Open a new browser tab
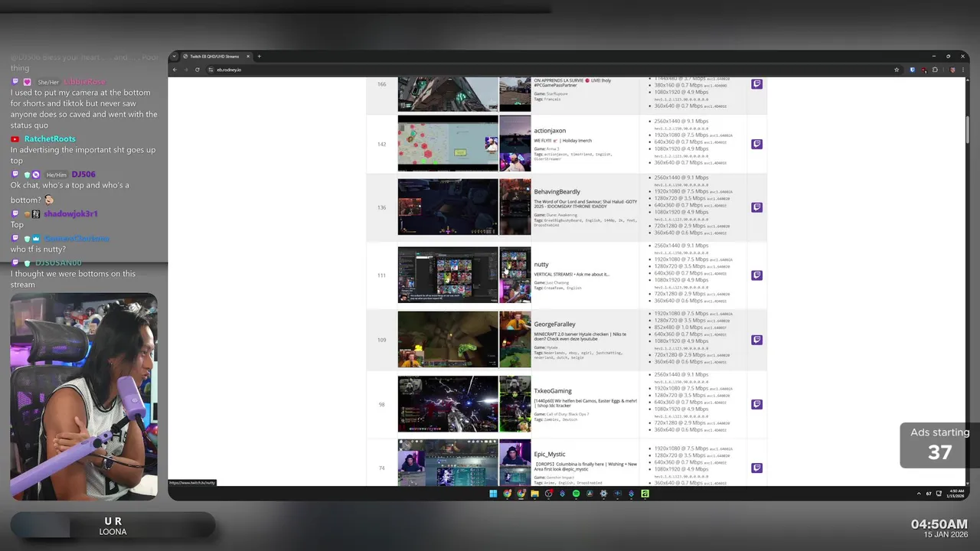This screenshot has height=551, width=980. pyautogui.click(x=259, y=56)
